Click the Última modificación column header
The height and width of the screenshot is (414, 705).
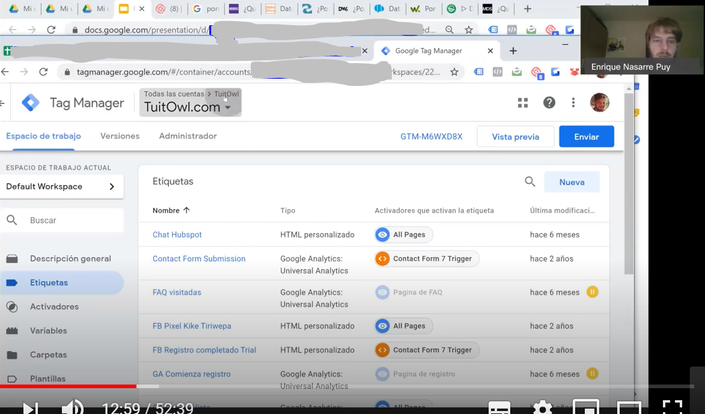click(x=562, y=210)
